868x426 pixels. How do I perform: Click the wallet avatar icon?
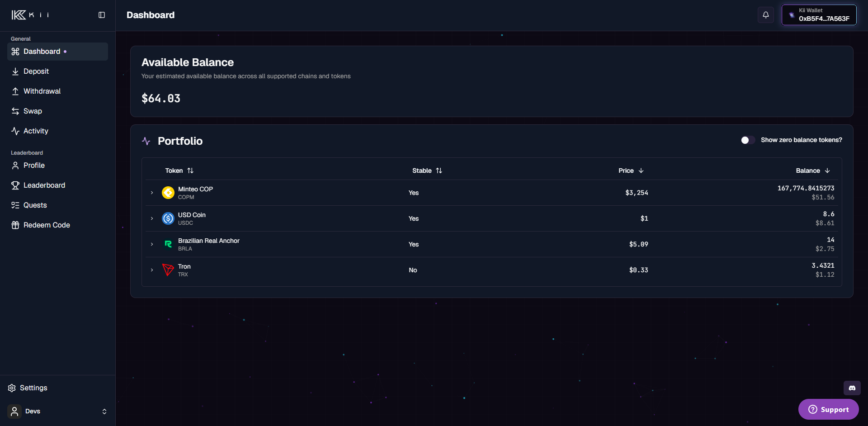[792, 15]
